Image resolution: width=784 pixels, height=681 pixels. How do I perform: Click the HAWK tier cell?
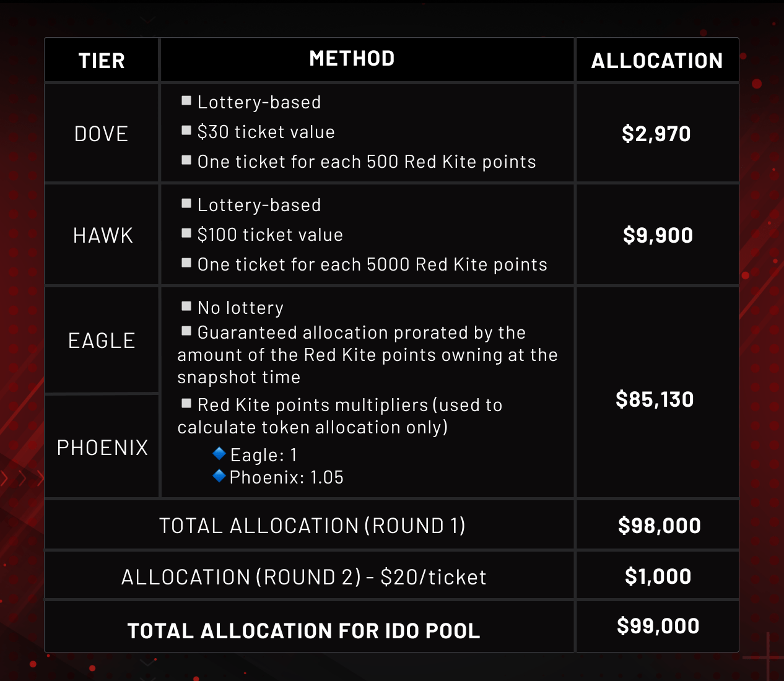102,235
